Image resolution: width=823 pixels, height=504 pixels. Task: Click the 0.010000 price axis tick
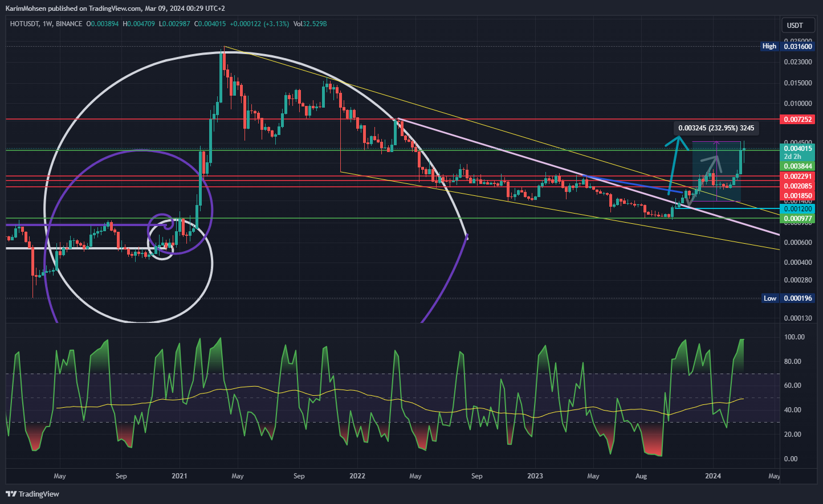[x=798, y=104]
